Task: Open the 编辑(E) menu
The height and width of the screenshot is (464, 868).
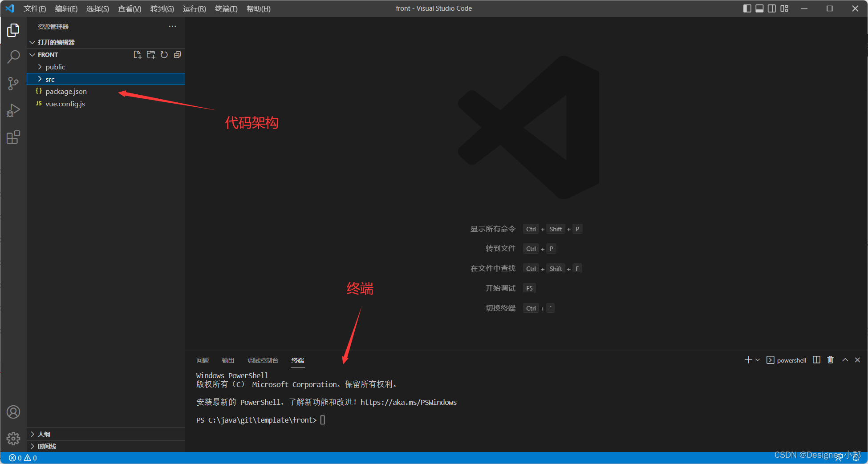Action: [66, 9]
